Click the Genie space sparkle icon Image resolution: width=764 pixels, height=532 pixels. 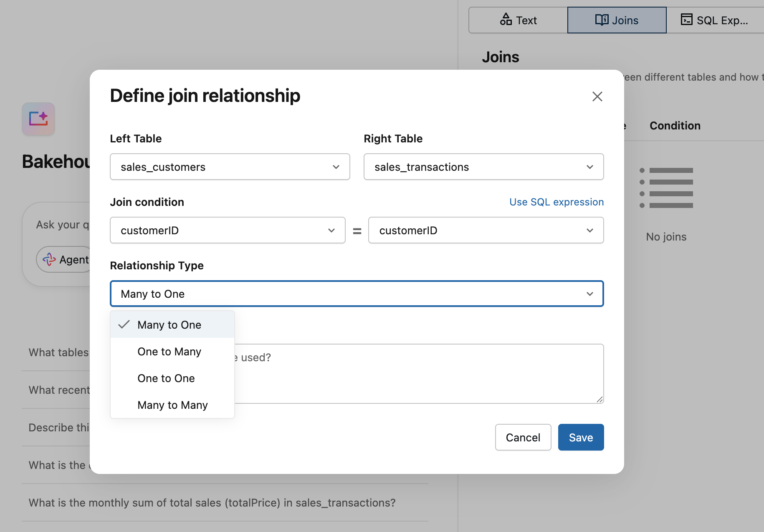[x=38, y=119]
